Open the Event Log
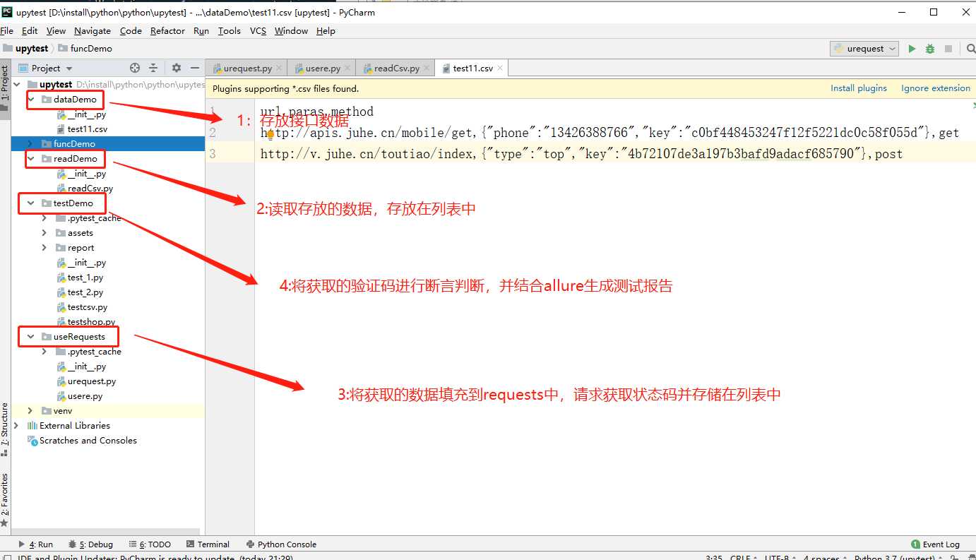The height and width of the screenshot is (560, 976). 936,544
